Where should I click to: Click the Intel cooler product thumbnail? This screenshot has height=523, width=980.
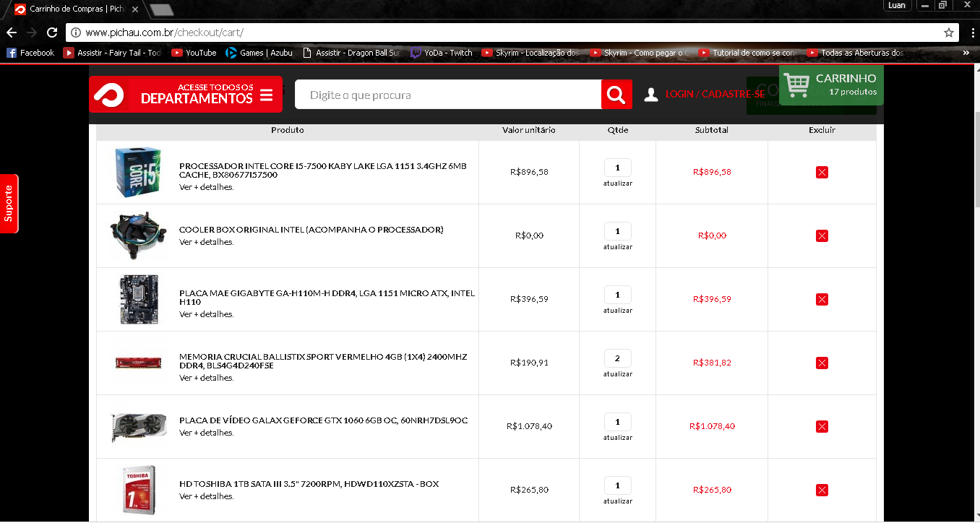[x=138, y=235]
